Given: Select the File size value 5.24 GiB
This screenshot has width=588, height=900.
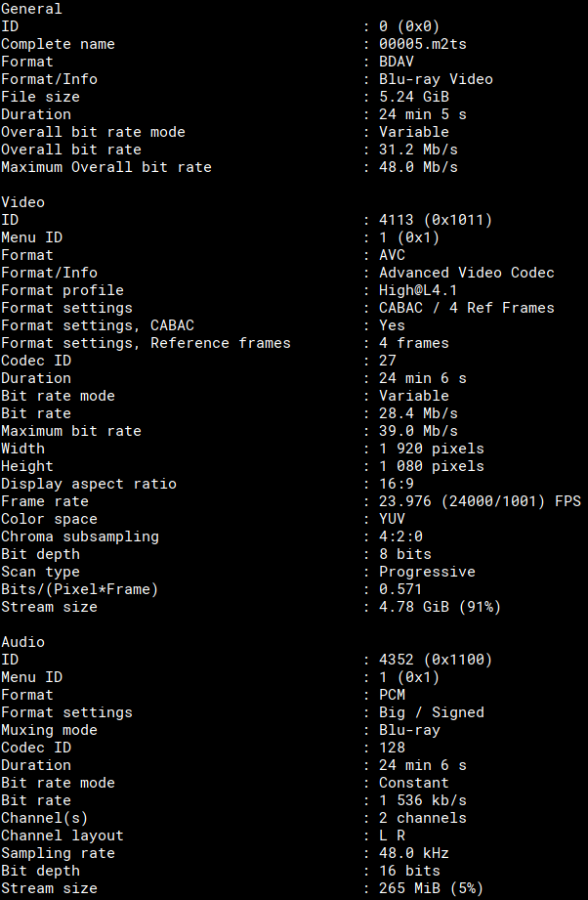Looking at the screenshot, I should coord(414,97).
